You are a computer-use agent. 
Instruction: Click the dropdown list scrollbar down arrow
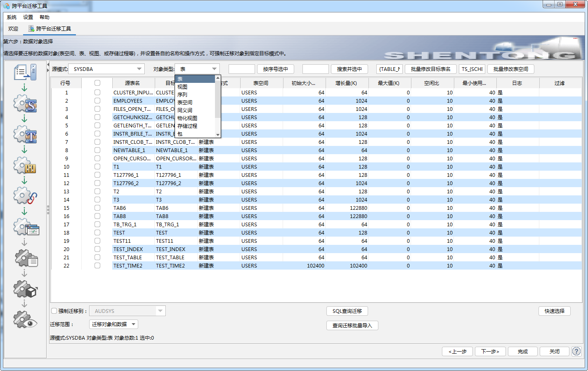(x=218, y=134)
